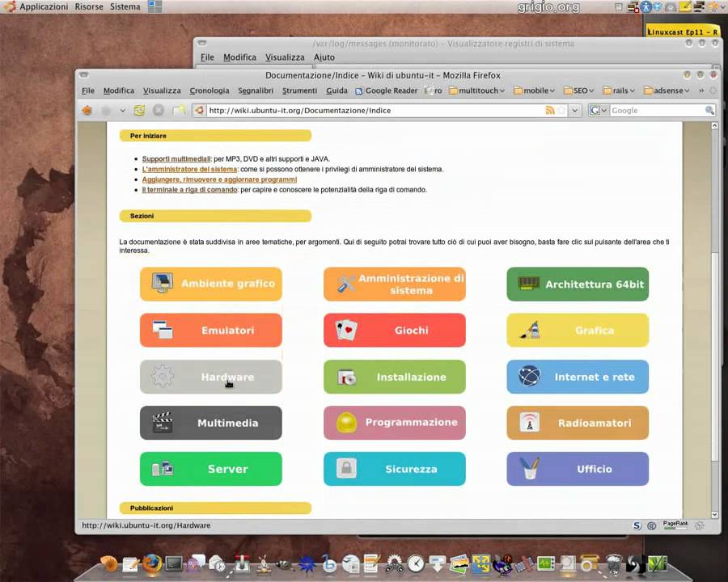Click the PageRank indicator in status bar
Viewport: 728px width, 582px height.
(x=675, y=525)
